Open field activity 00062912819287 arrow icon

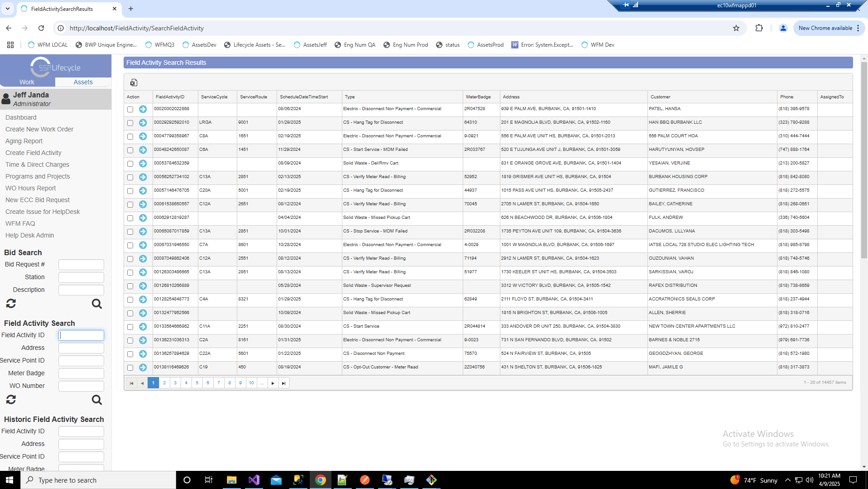[x=143, y=218]
